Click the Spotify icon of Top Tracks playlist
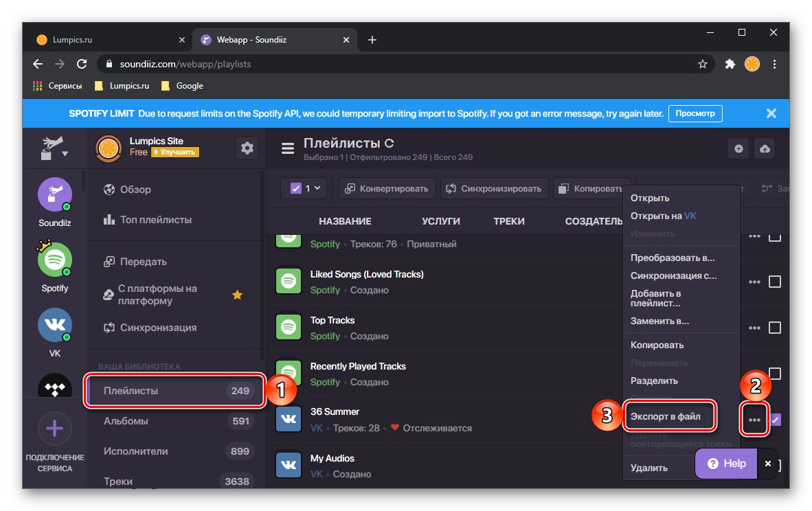This screenshot has height=511, width=812. point(289,327)
